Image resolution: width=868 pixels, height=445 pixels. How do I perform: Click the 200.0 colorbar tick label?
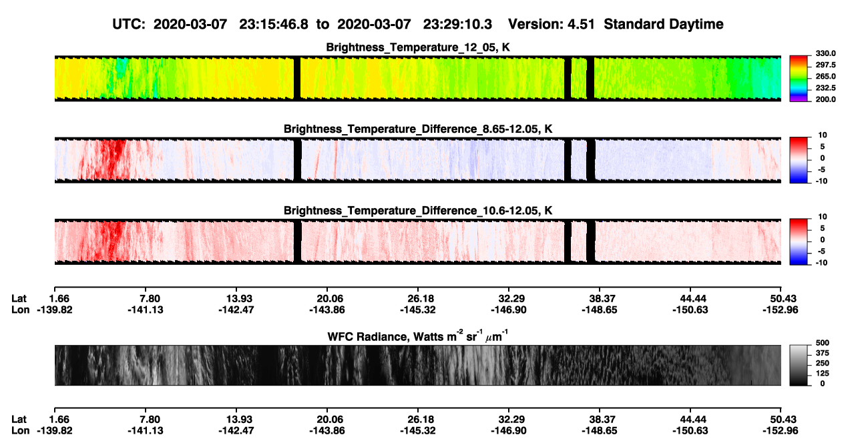(826, 99)
